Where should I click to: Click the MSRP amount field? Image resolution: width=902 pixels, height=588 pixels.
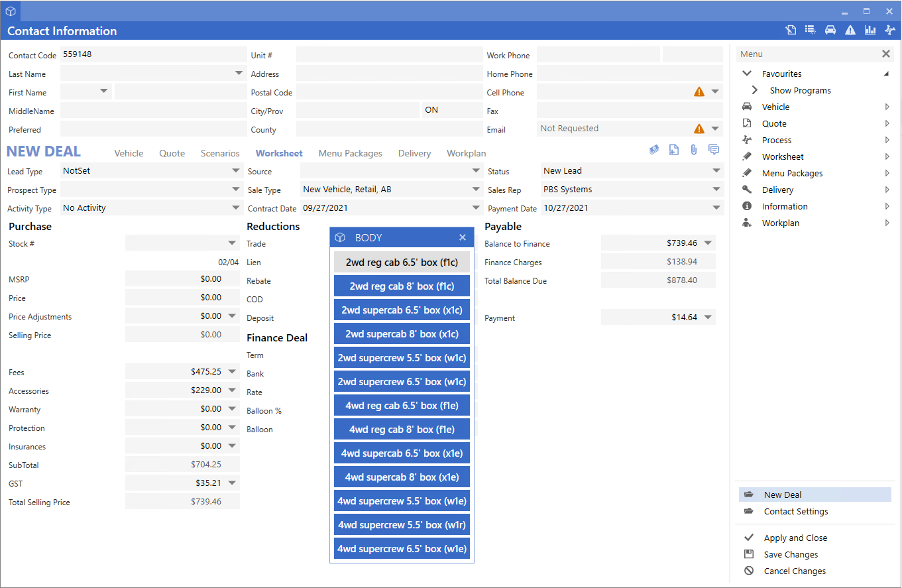click(x=182, y=278)
